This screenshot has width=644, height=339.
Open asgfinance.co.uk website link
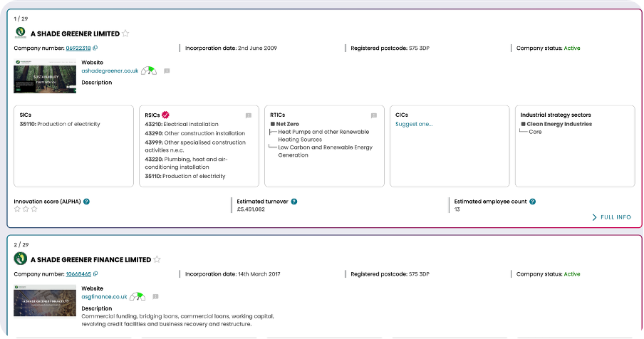pyautogui.click(x=104, y=297)
